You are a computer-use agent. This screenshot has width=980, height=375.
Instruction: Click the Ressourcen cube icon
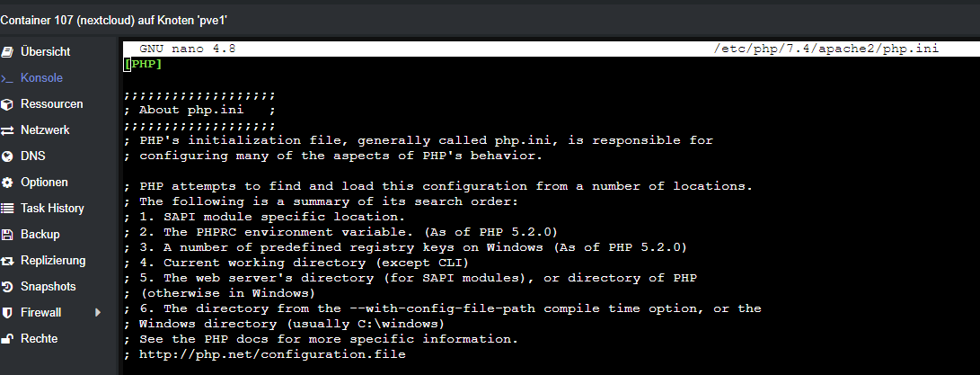point(7,104)
